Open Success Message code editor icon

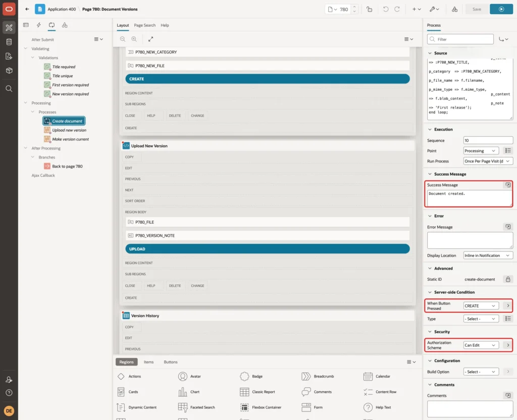click(x=508, y=185)
